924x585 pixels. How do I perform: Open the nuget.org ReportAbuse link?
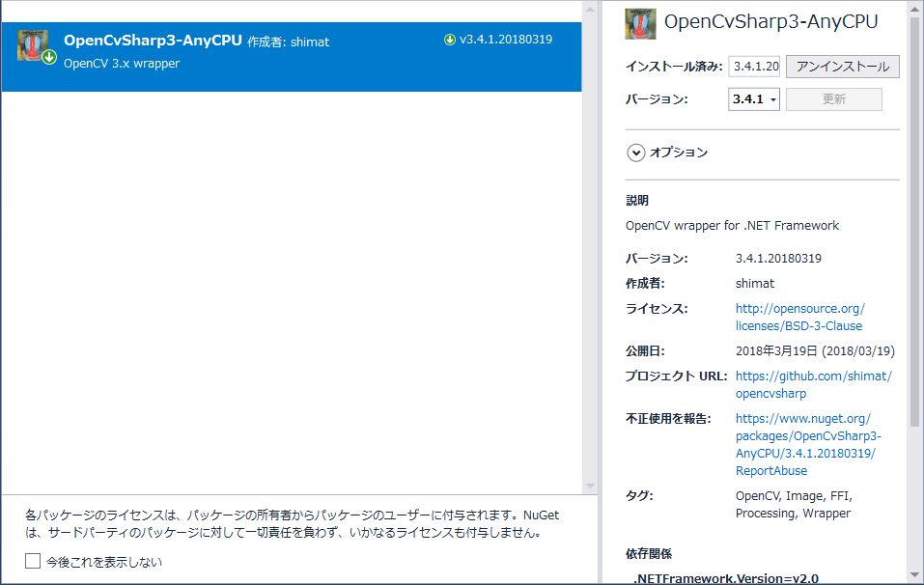pyautogui.click(x=808, y=445)
